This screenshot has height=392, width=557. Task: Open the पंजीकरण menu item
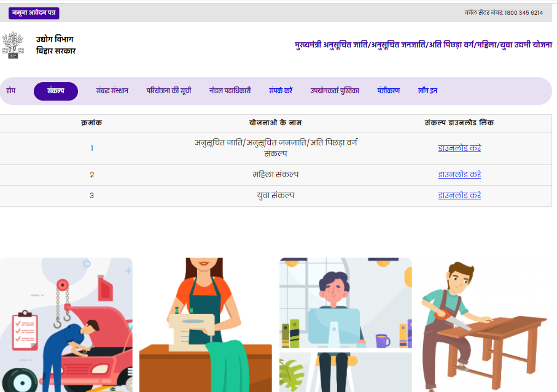388,91
